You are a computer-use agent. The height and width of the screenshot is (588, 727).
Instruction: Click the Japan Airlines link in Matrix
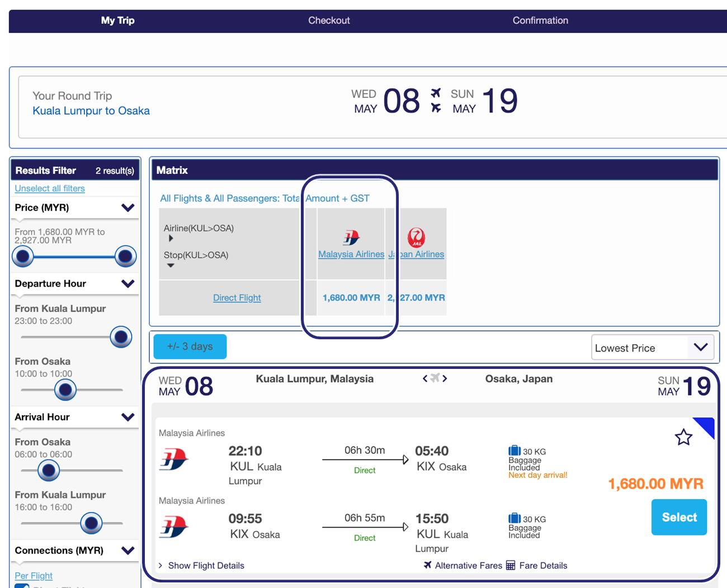click(416, 254)
